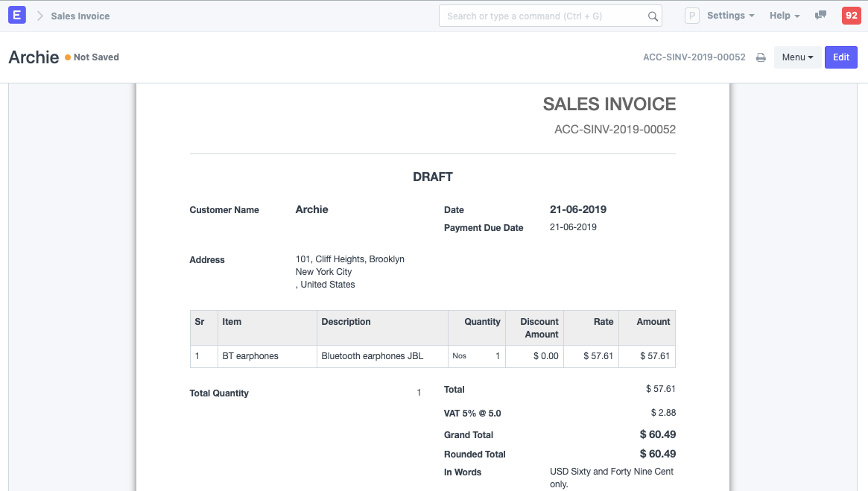Screen dimensions: 868x491
Task: Click the ACC-SINV-2019-00052 link
Action: (694, 57)
